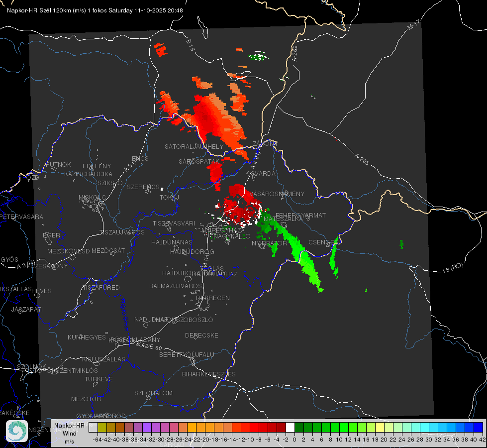487x448 pixels.
Task: Select the VÁSÁROSNAMÉNY label
Action: click(x=277, y=194)
